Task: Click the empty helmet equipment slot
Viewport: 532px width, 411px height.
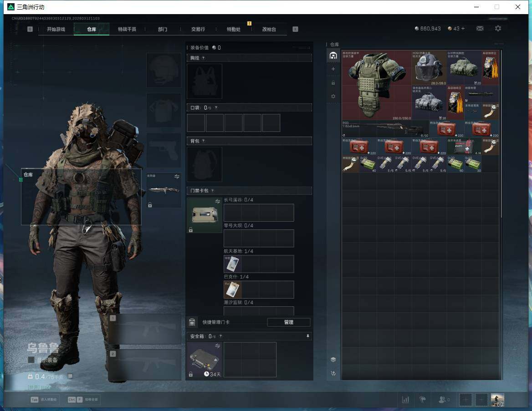Action: (164, 70)
